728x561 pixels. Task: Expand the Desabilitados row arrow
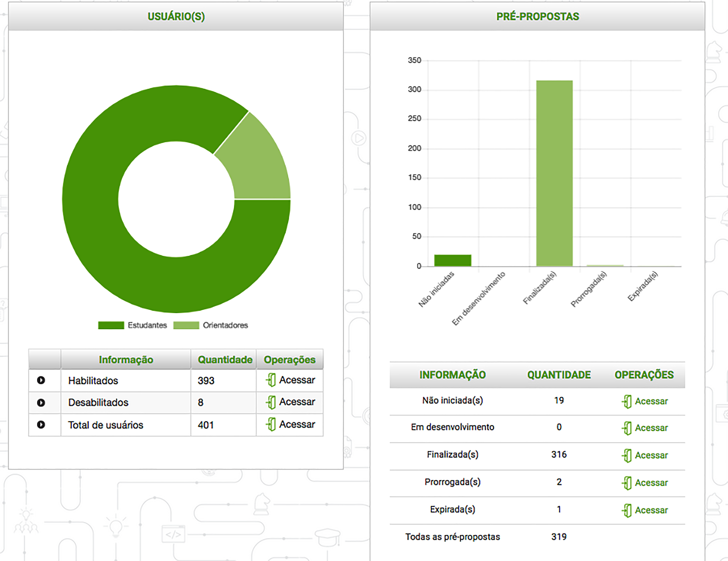[41, 403]
